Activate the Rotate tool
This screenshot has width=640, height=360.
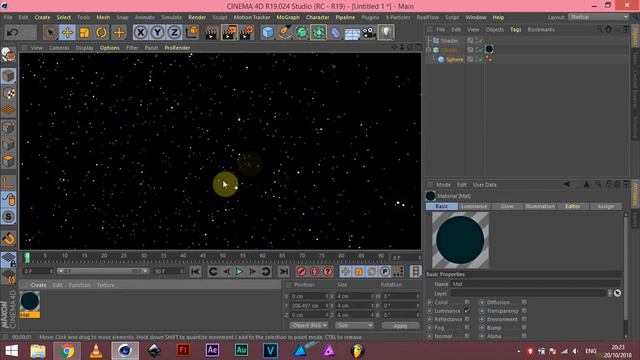click(102, 32)
